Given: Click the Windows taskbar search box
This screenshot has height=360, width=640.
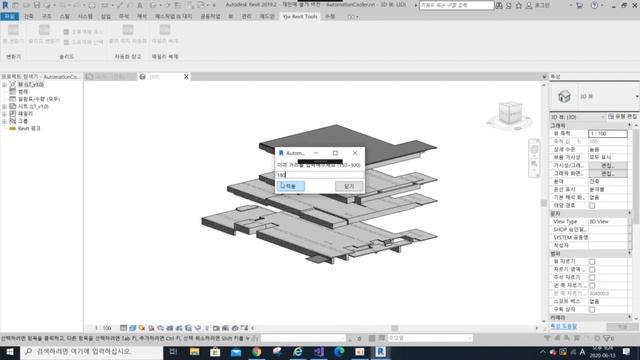Looking at the screenshot, I should pyautogui.click(x=91, y=352).
